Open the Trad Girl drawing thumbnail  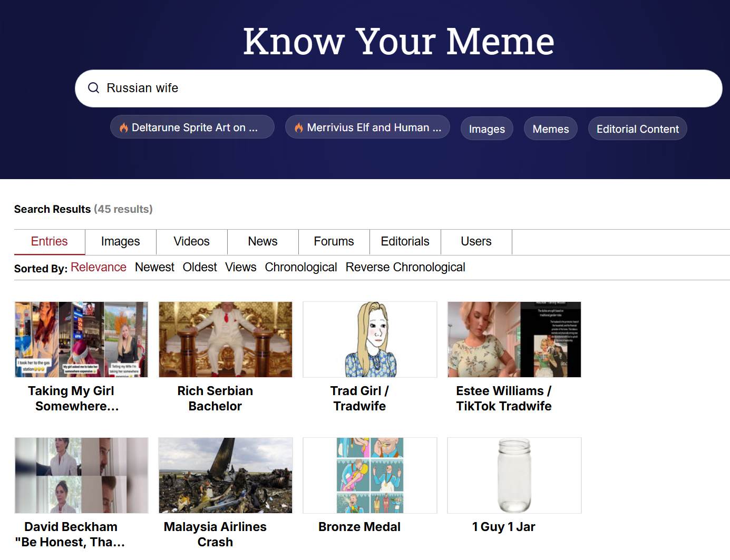pyautogui.click(x=370, y=339)
